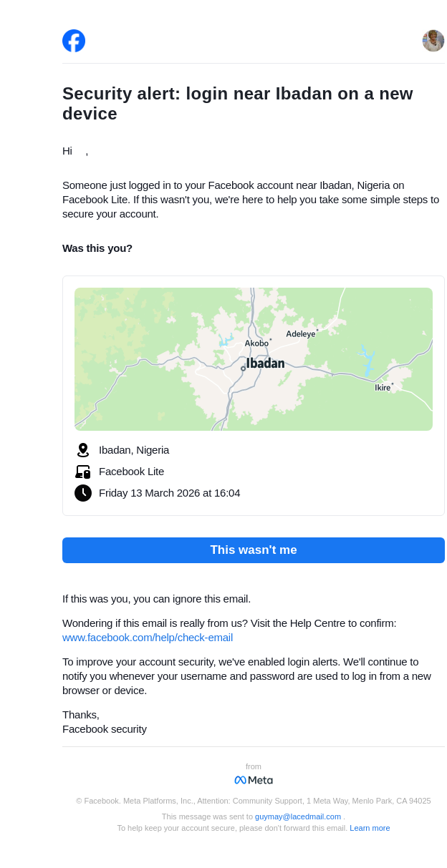Click the login date and time text
The height and width of the screenshot is (868, 447).
pyautogui.click(x=170, y=493)
